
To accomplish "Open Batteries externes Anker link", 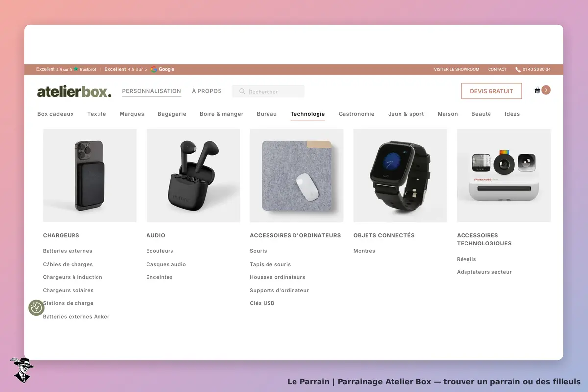I will pyautogui.click(x=76, y=317).
